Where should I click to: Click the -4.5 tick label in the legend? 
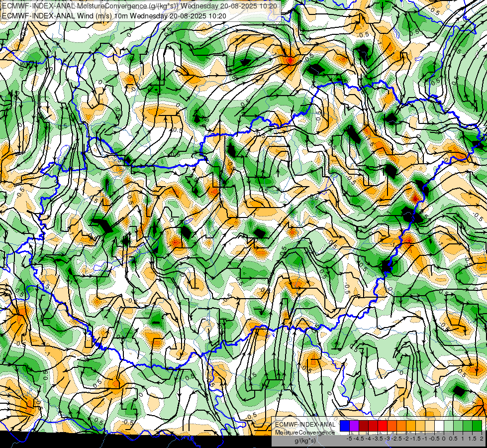coord(359,439)
